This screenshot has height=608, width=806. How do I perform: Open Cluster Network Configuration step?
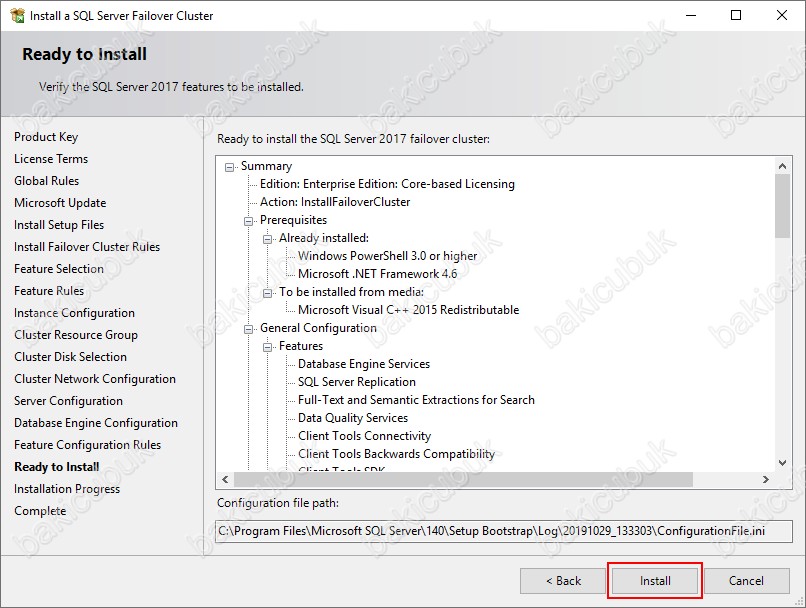pyautogui.click(x=95, y=379)
